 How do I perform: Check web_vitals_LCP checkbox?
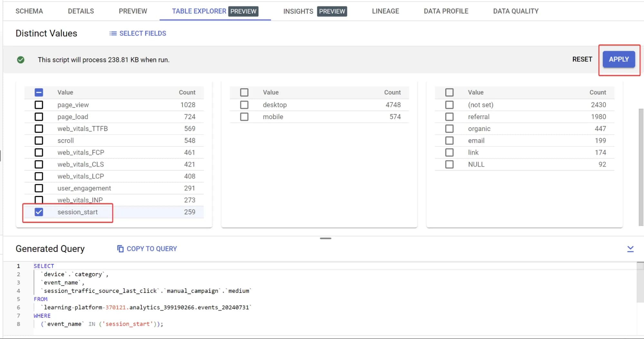[x=39, y=176]
